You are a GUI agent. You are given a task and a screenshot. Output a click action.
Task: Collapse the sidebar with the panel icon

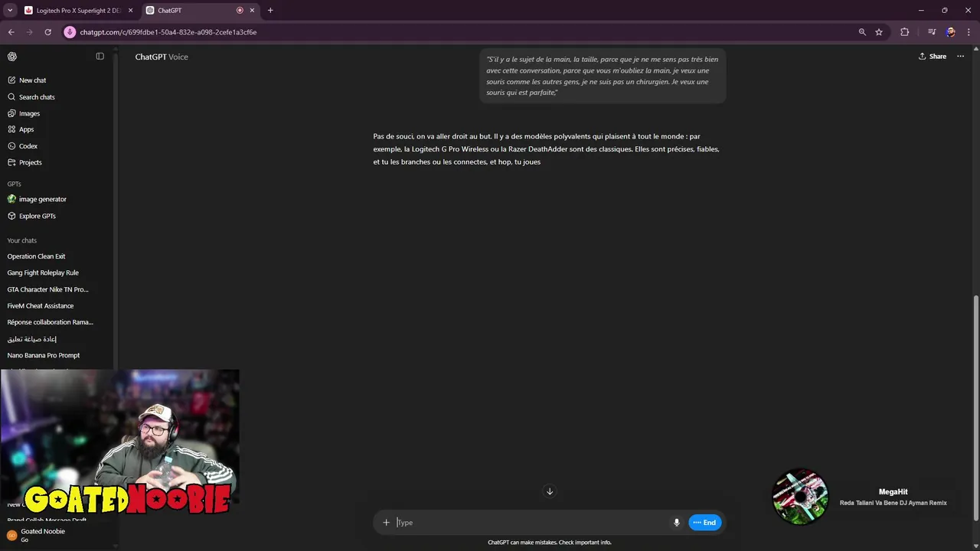100,57
